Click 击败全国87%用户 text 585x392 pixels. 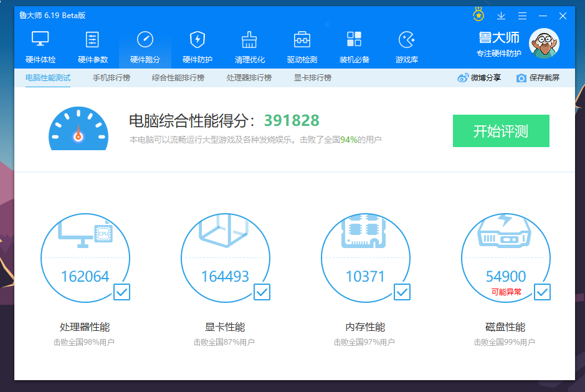click(x=224, y=342)
